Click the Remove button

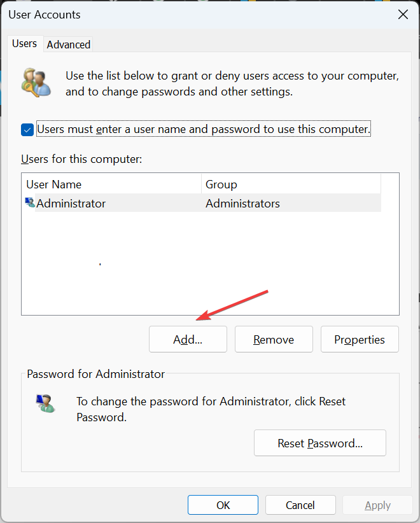[x=274, y=340]
